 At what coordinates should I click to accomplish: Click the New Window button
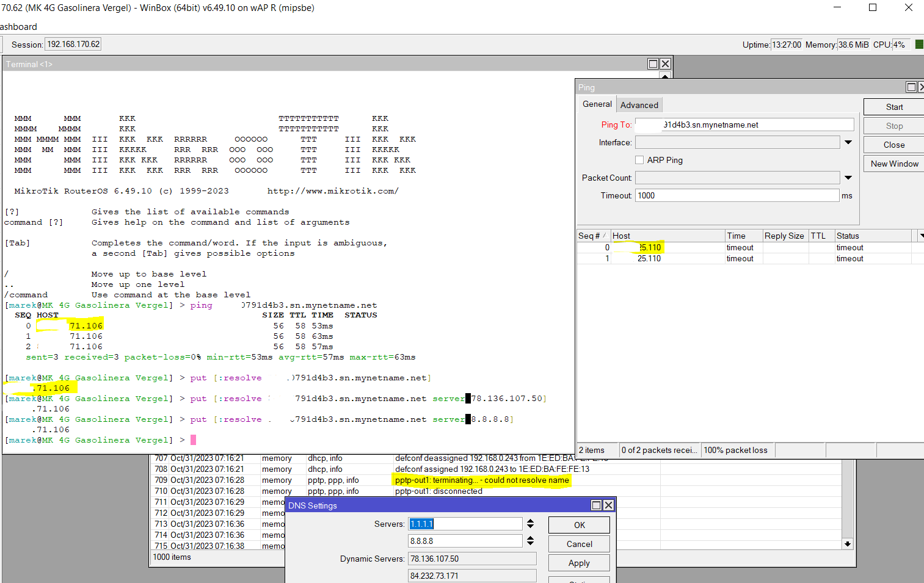point(894,164)
